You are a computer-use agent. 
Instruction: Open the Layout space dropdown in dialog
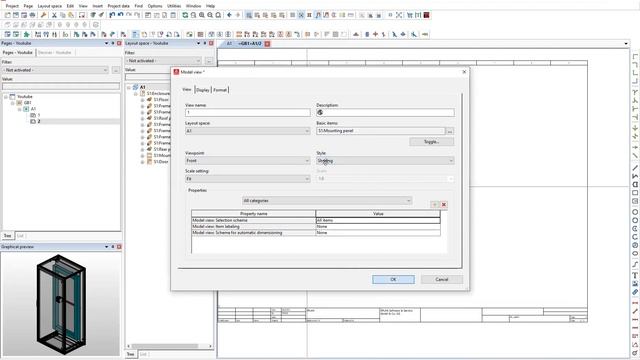tap(247, 131)
